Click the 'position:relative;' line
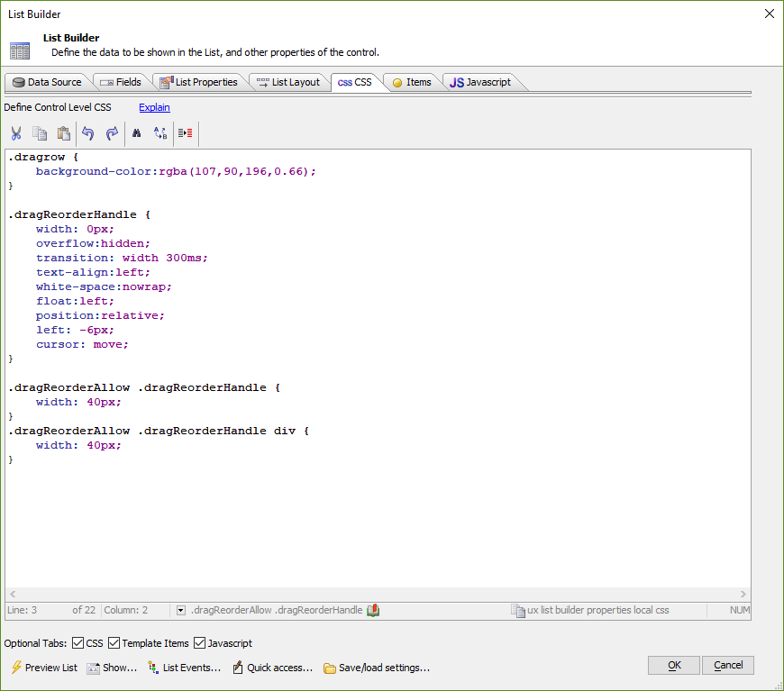Image resolution: width=784 pixels, height=691 pixels. tap(100, 315)
